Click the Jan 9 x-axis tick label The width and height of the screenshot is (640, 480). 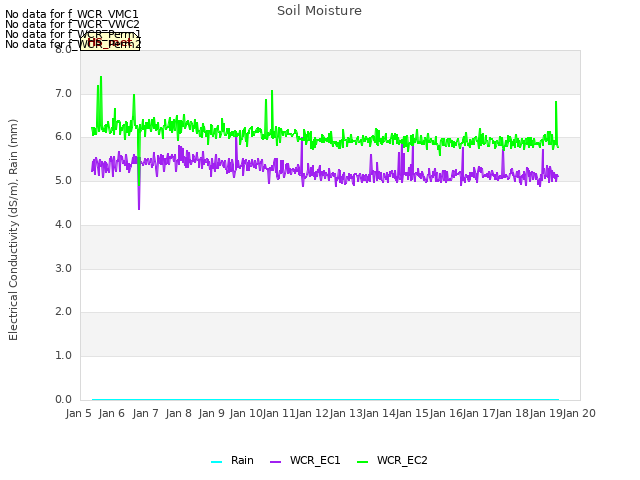(x=211, y=413)
